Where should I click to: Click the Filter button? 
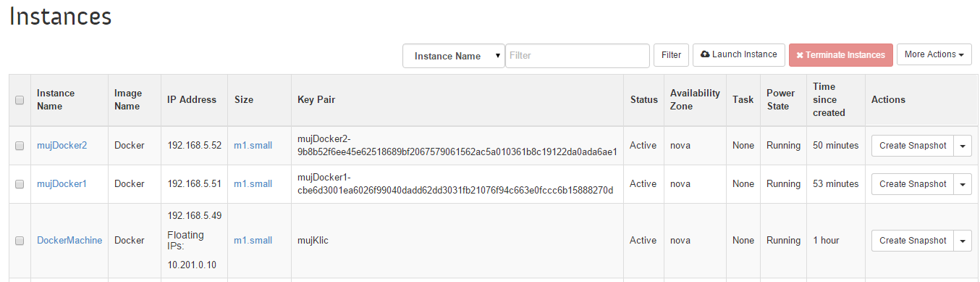click(x=671, y=55)
